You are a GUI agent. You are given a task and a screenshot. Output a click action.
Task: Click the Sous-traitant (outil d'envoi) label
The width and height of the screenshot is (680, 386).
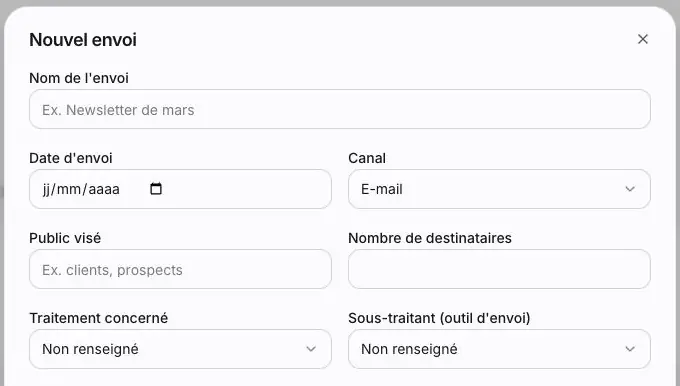click(439, 318)
